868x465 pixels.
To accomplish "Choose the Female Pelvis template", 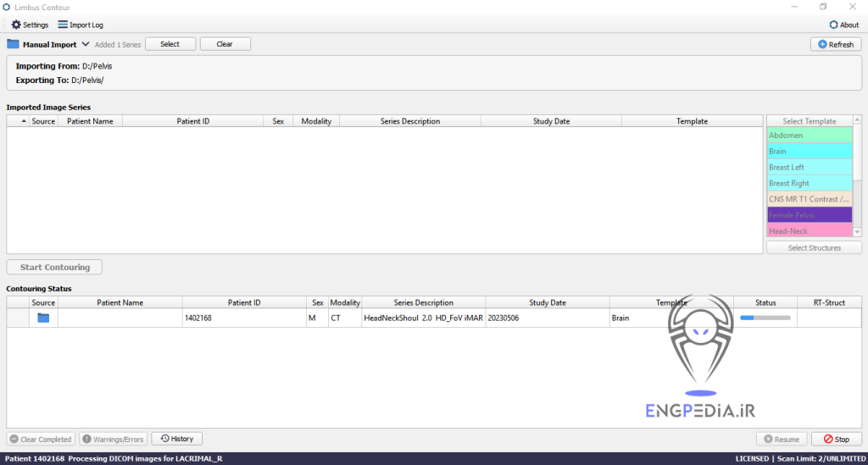I will coord(809,215).
